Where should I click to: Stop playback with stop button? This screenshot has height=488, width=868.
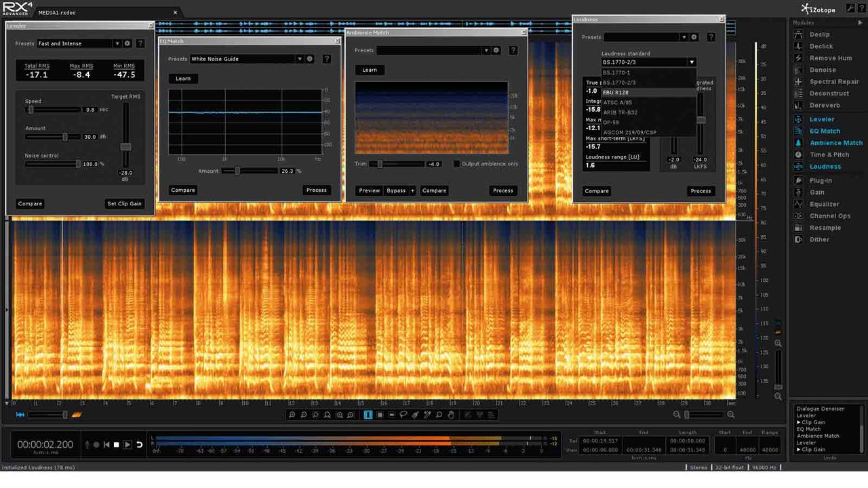[116, 445]
